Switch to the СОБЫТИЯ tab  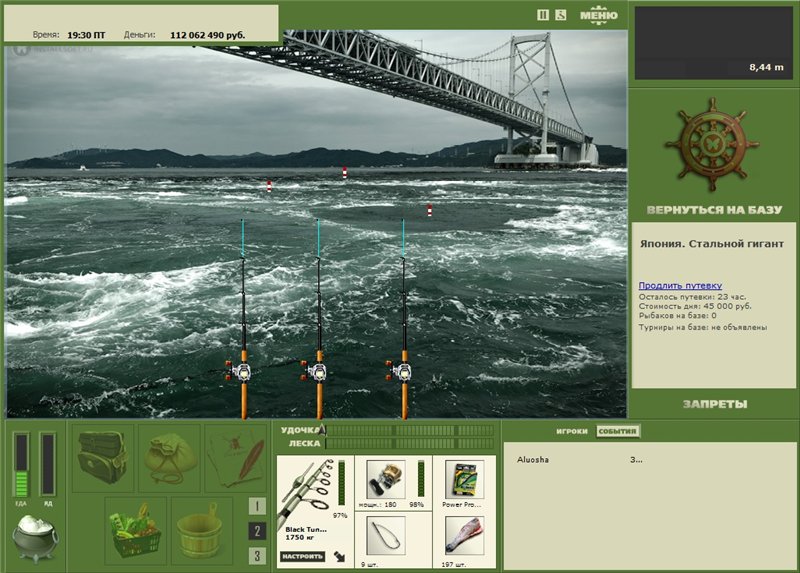[x=617, y=432]
